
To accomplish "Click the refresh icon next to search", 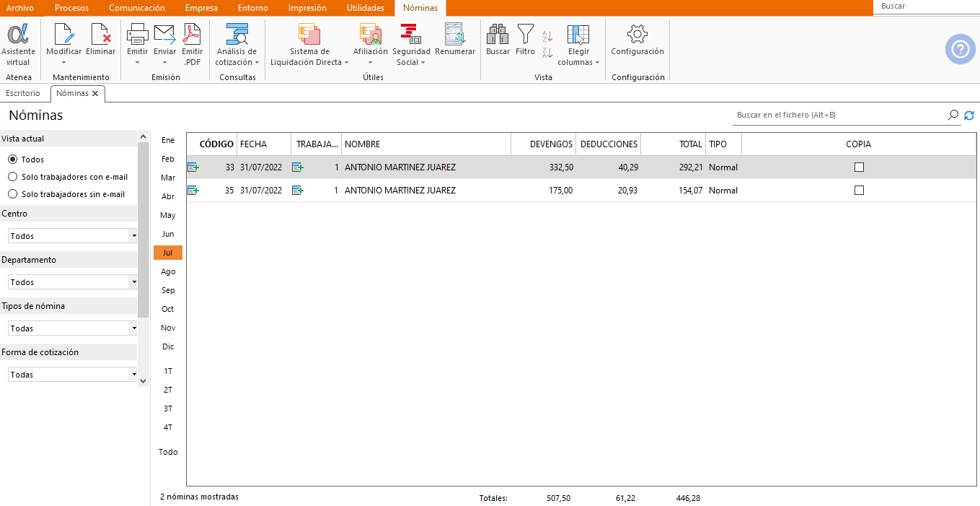I will [x=969, y=115].
